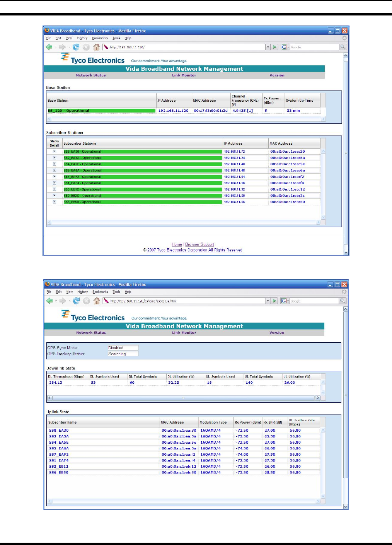
Task: Stop loading the ssStatus.html page
Action: (x=87, y=301)
